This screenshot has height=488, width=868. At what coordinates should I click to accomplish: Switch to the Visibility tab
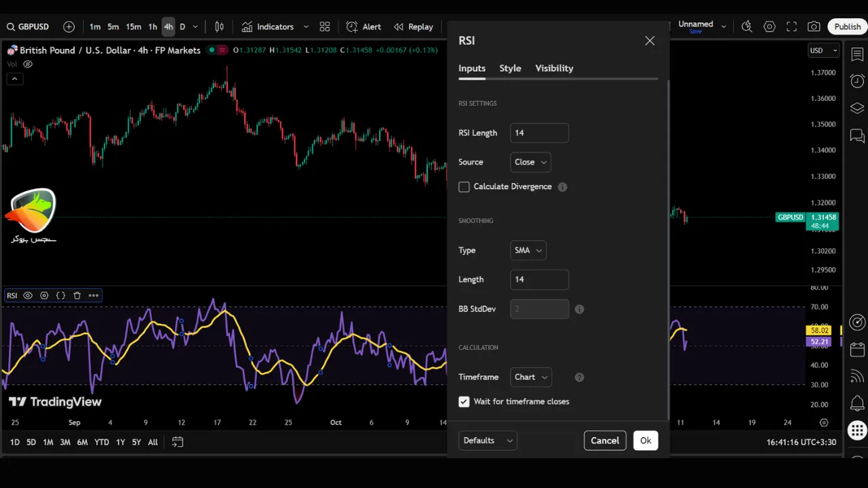(x=554, y=68)
